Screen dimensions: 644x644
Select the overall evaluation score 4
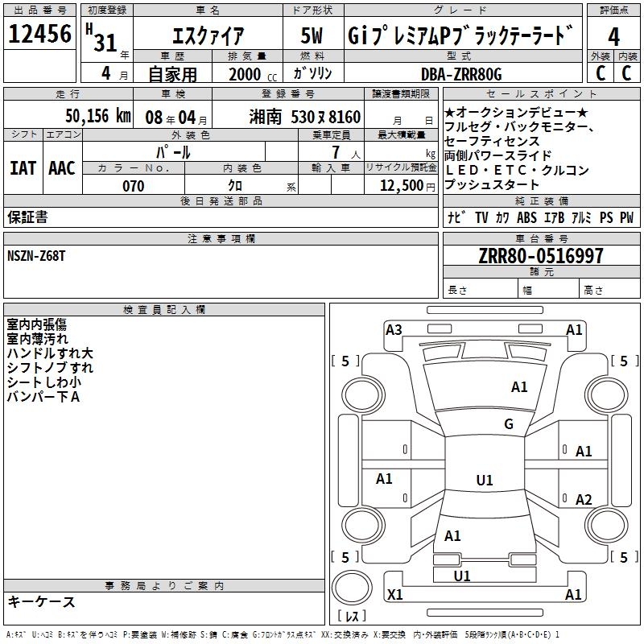[x=613, y=36]
